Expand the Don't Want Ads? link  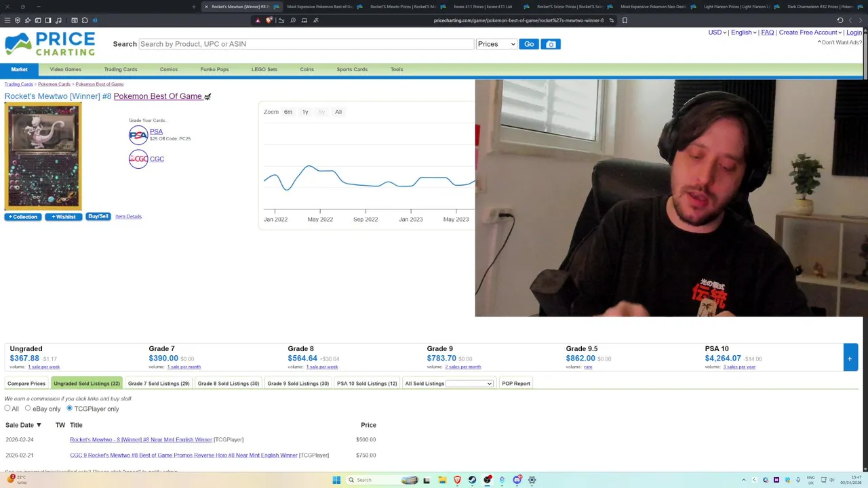click(840, 43)
